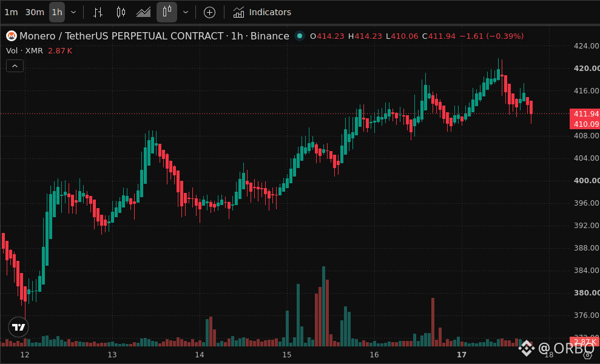Click the 384.00 price axis label
Image resolution: width=600 pixels, height=364 pixels.
click(586, 270)
